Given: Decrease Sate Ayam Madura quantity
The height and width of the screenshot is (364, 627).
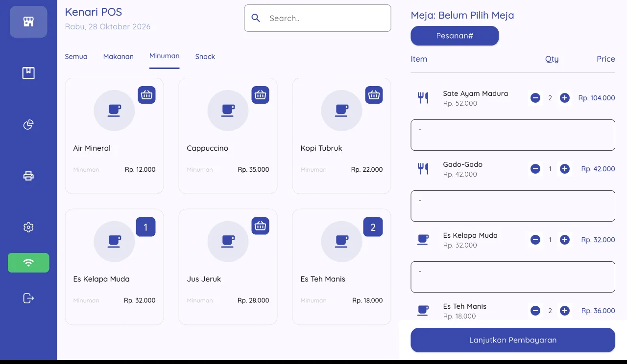Looking at the screenshot, I should tap(535, 98).
